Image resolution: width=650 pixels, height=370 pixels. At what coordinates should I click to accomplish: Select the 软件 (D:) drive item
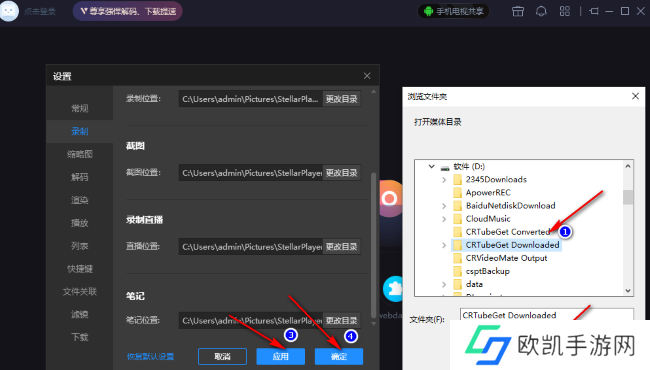469,166
